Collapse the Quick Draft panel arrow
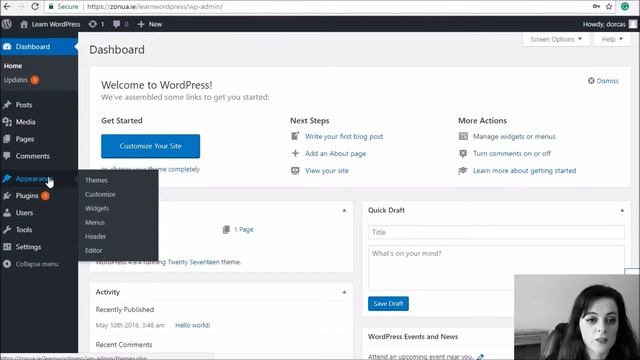 click(622, 211)
